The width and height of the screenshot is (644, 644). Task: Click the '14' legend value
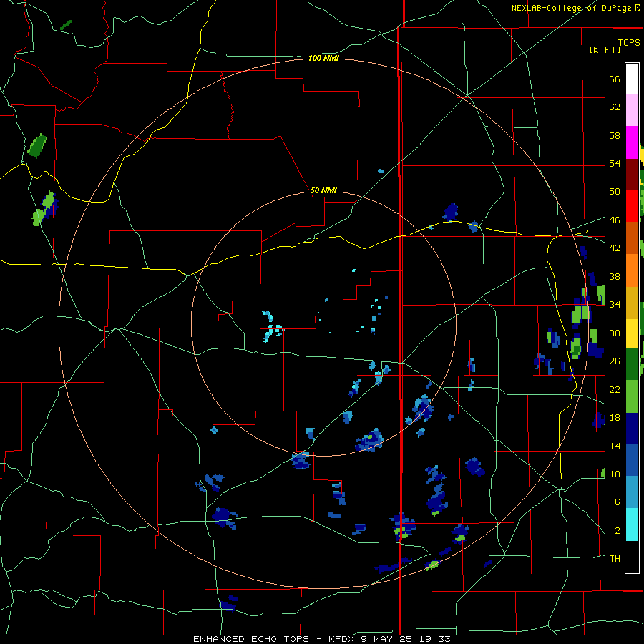(615, 446)
